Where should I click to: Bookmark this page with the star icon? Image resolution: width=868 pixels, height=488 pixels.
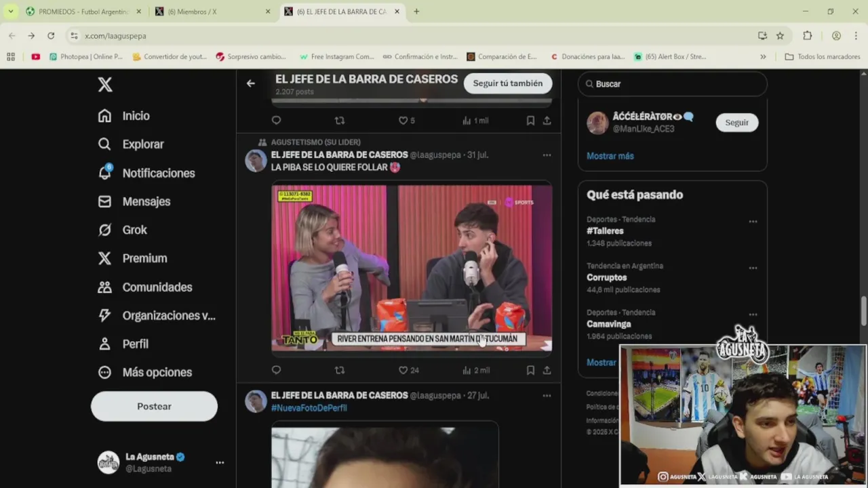[x=780, y=36]
